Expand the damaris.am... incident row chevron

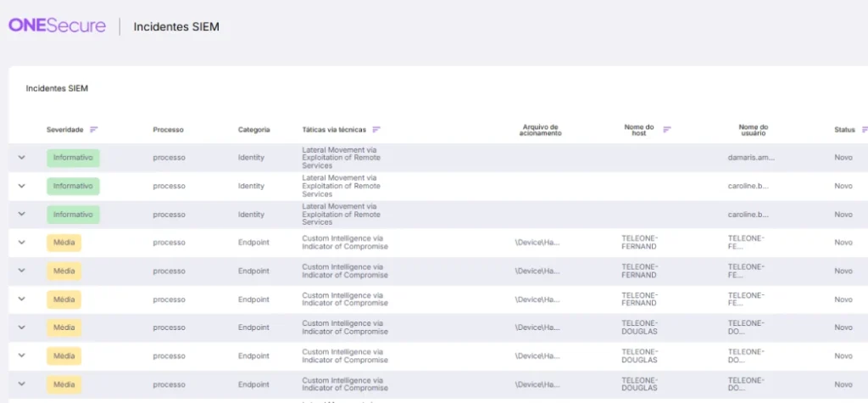tap(21, 158)
